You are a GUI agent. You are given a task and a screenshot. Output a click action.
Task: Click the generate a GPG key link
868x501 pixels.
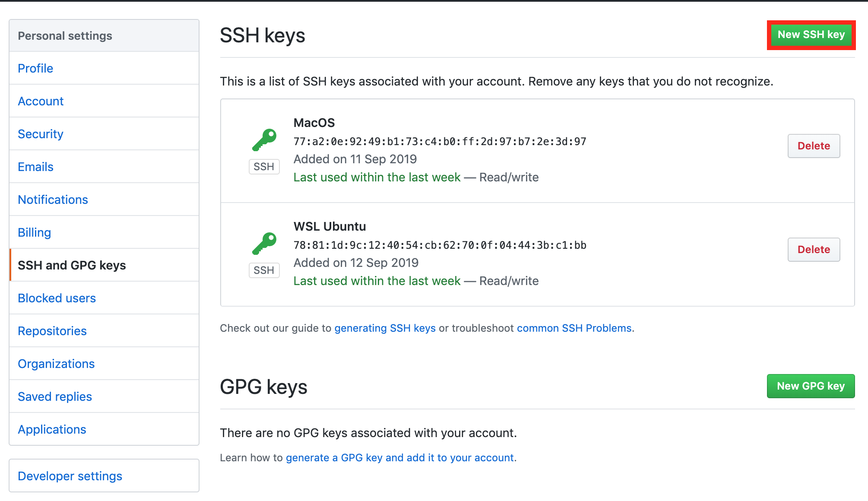coord(400,457)
